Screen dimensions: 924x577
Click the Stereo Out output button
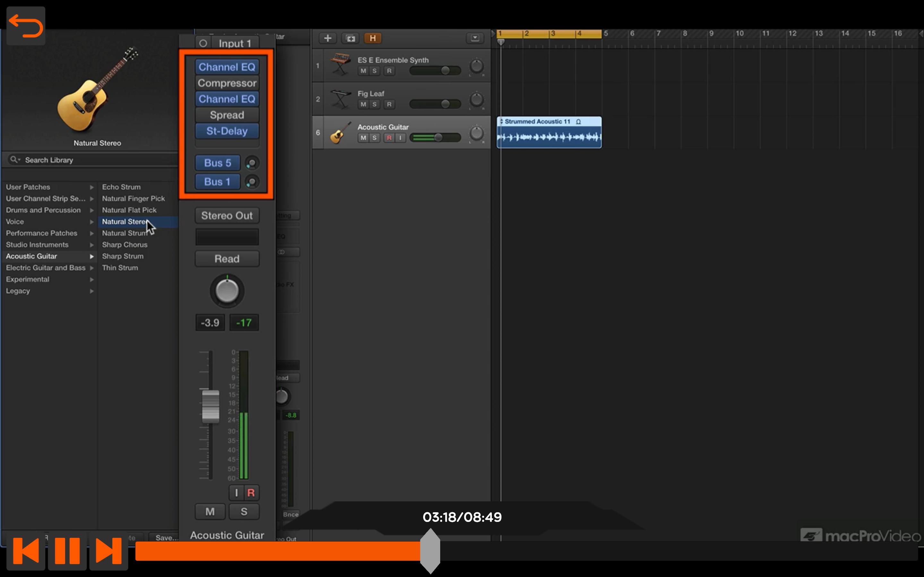(227, 216)
